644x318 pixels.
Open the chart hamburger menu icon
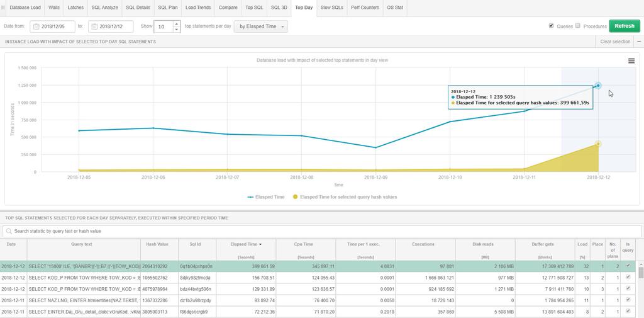tap(631, 61)
